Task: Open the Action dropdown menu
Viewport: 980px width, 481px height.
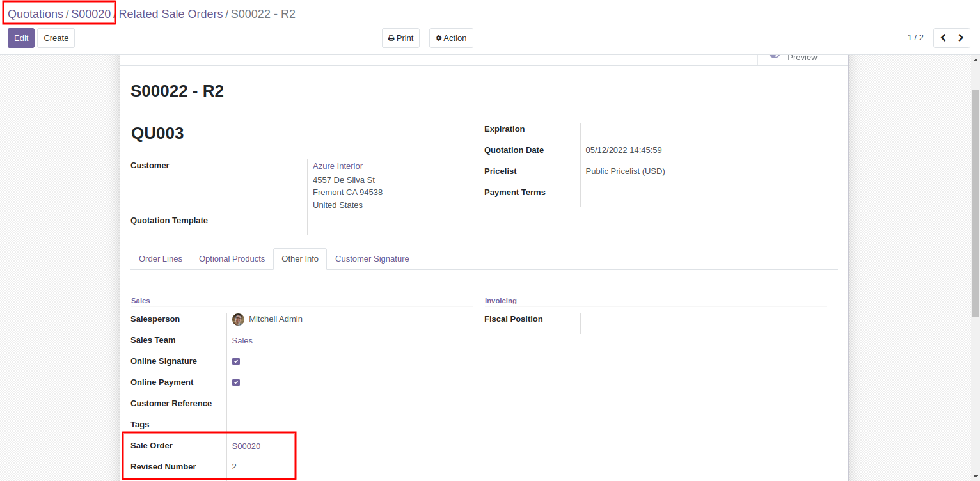Action: click(451, 38)
